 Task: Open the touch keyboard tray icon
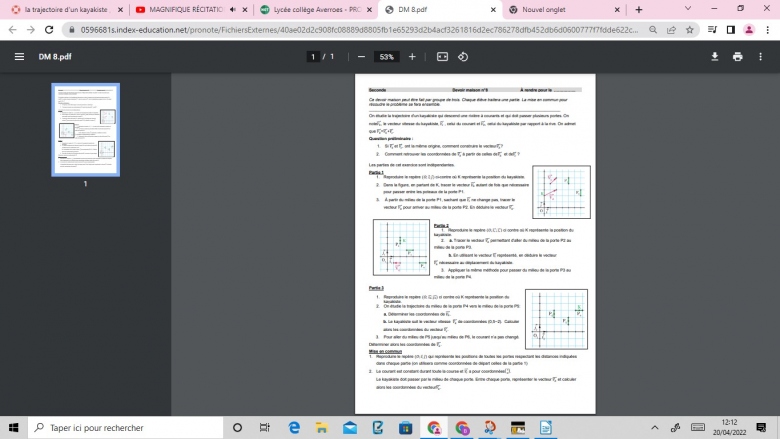(x=698, y=428)
